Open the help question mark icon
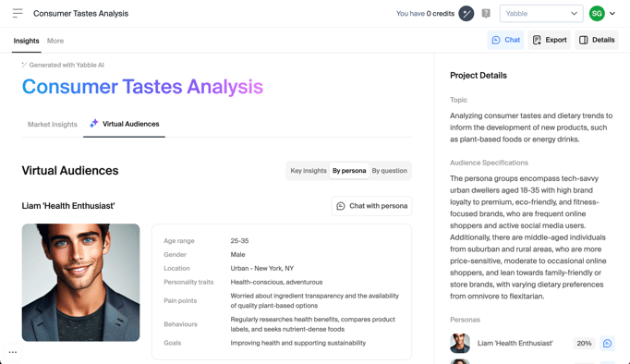The image size is (630, 364). [486, 14]
